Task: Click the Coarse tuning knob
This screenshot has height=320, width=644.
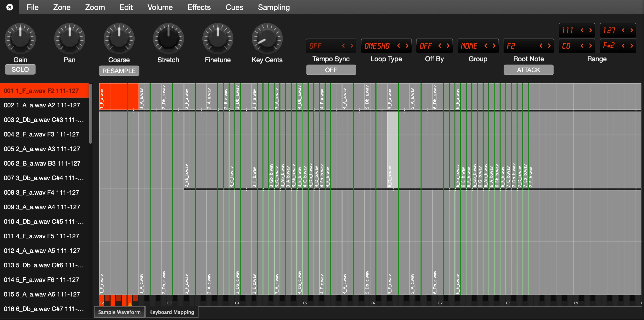Action: (x=119, y=39)
